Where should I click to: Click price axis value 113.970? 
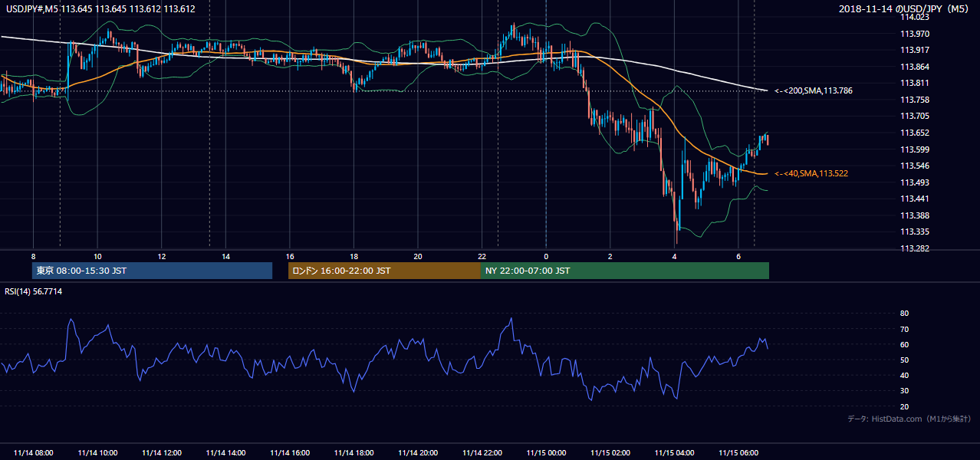(x=916, y=34)
